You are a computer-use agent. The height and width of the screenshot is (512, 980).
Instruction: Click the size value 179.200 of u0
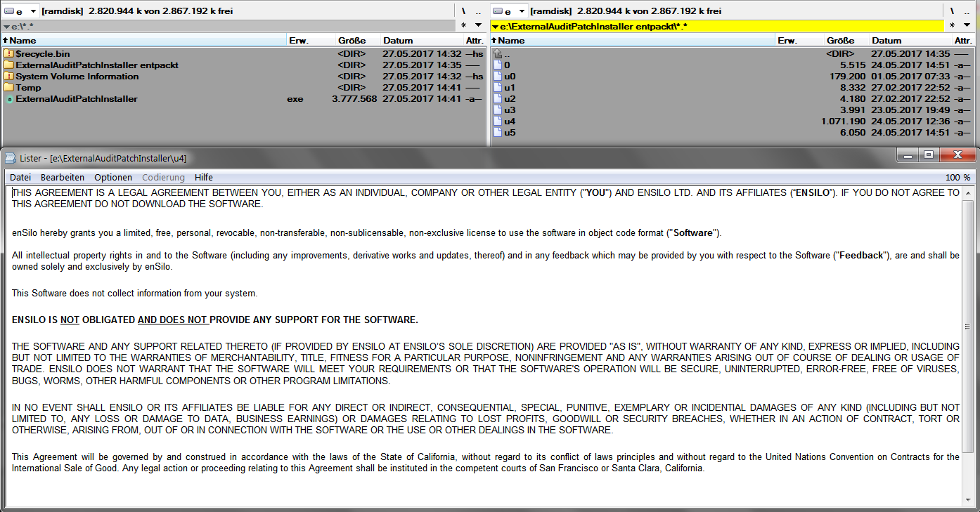point(848,77)
